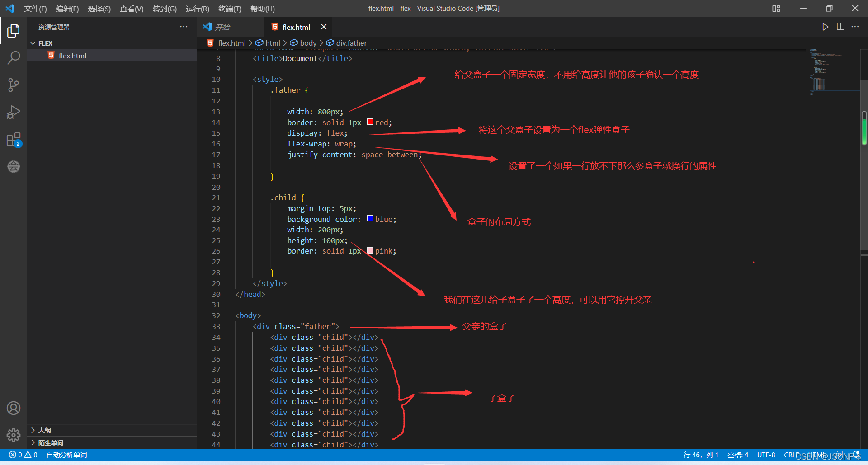This screenshot has height=465, width=868.
Task: Click line number 21 in the gutter
Action: (216, 197)
